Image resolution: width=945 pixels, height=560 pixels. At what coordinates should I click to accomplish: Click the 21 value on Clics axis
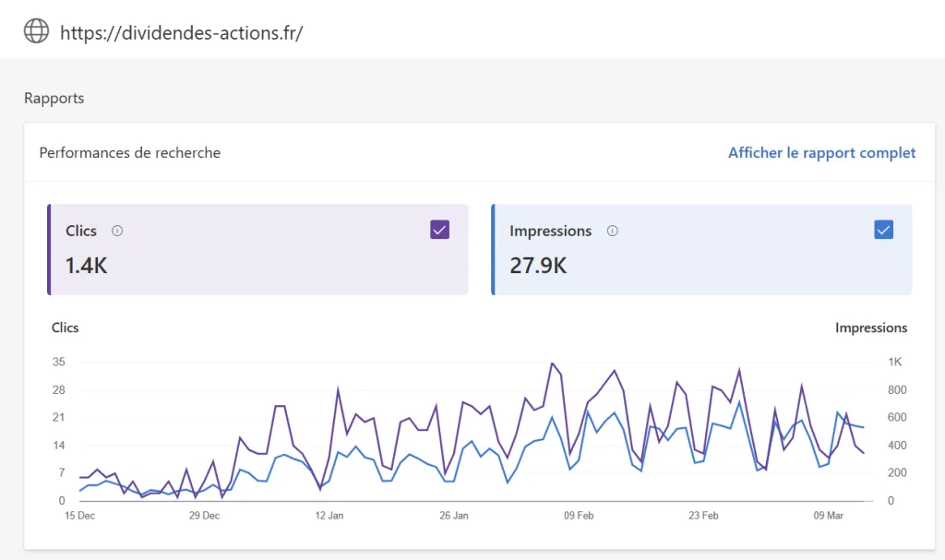pos(58,418)
